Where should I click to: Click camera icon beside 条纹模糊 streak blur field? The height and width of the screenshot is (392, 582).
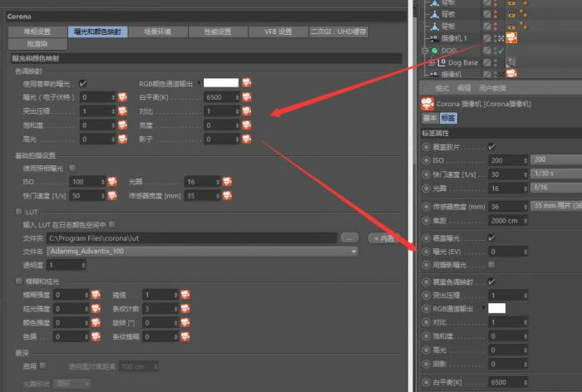point(185,336)
